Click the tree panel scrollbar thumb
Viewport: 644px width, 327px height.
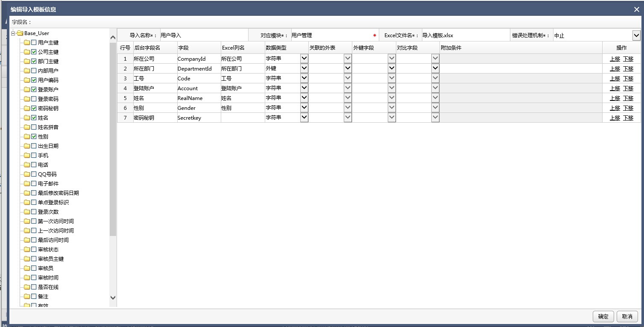point(113,139)
